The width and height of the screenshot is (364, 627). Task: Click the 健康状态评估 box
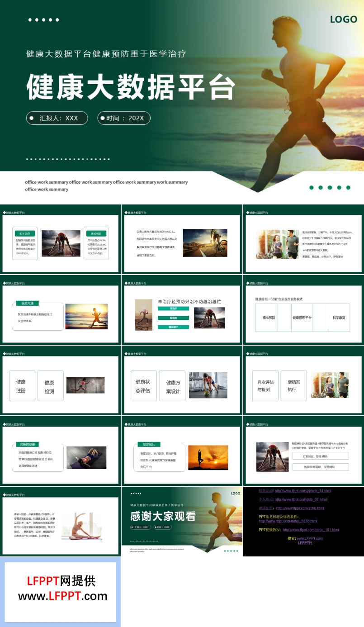[x=143, y=386]
